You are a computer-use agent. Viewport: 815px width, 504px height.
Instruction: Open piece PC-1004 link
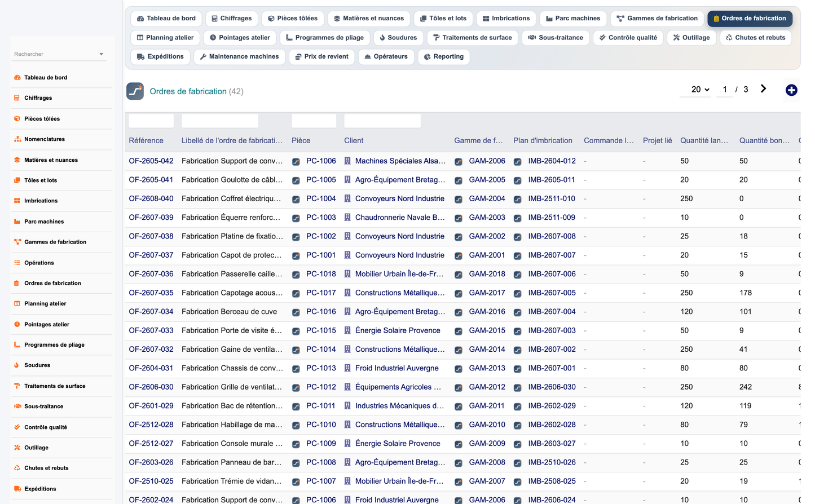321,199
